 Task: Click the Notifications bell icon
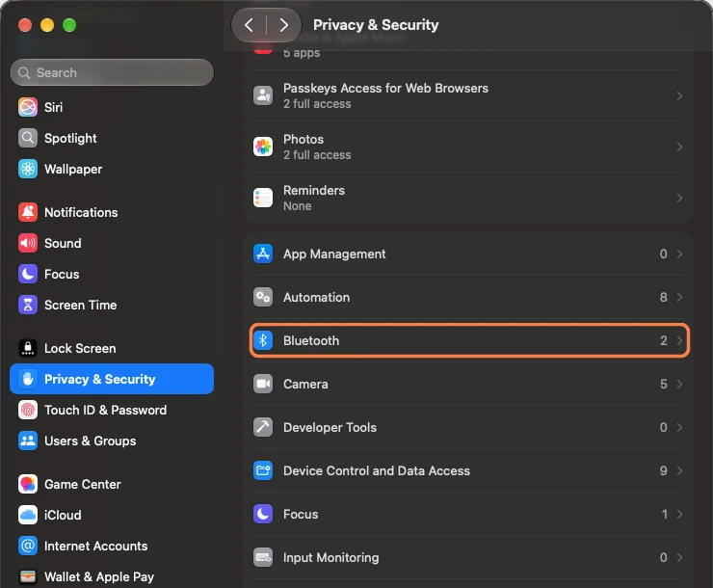coord(28,212)
